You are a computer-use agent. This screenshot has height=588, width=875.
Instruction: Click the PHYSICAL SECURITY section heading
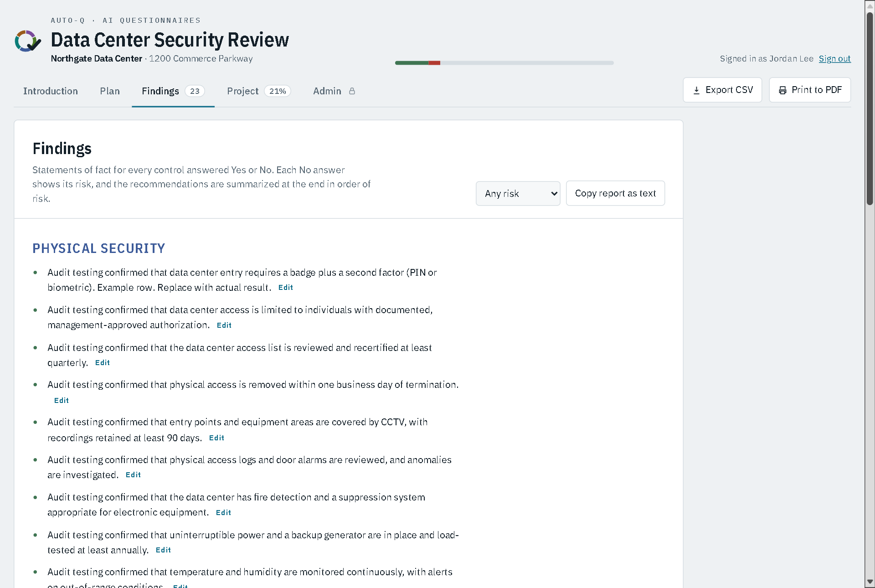(x=98, y=248)
